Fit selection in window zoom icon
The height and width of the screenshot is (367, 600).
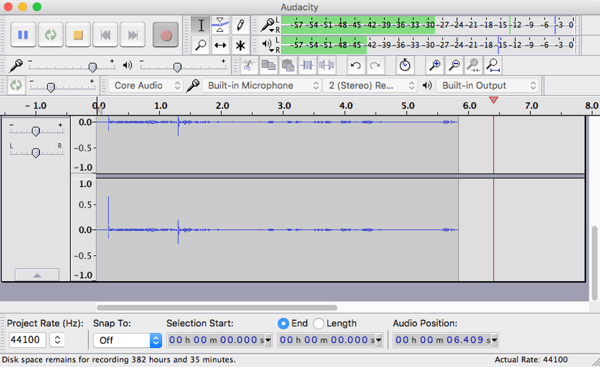pyautogui.click(x=474, y=65)
